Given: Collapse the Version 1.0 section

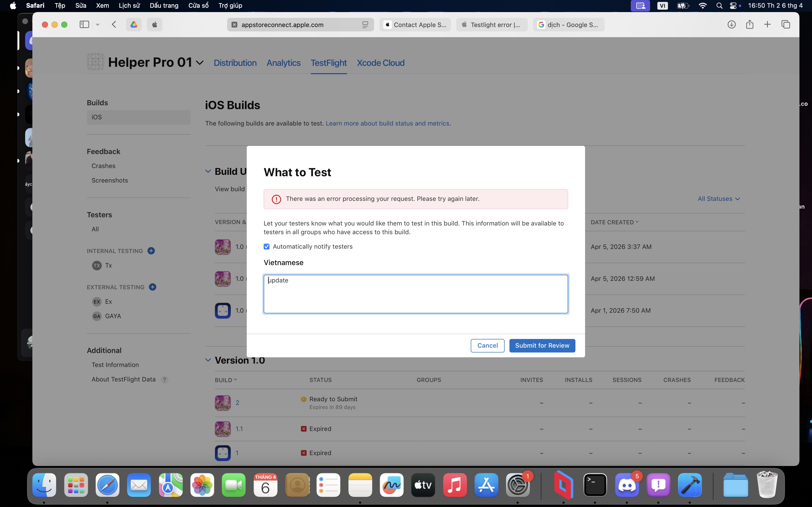Looking at the screenshot, I should (x=208, y=360).
